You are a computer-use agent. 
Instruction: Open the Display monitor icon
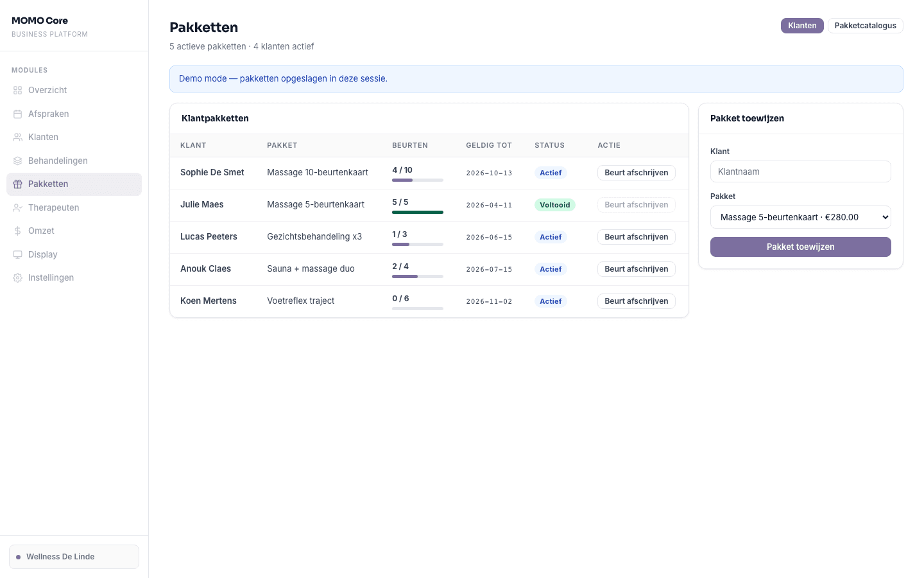pos(17,254)
